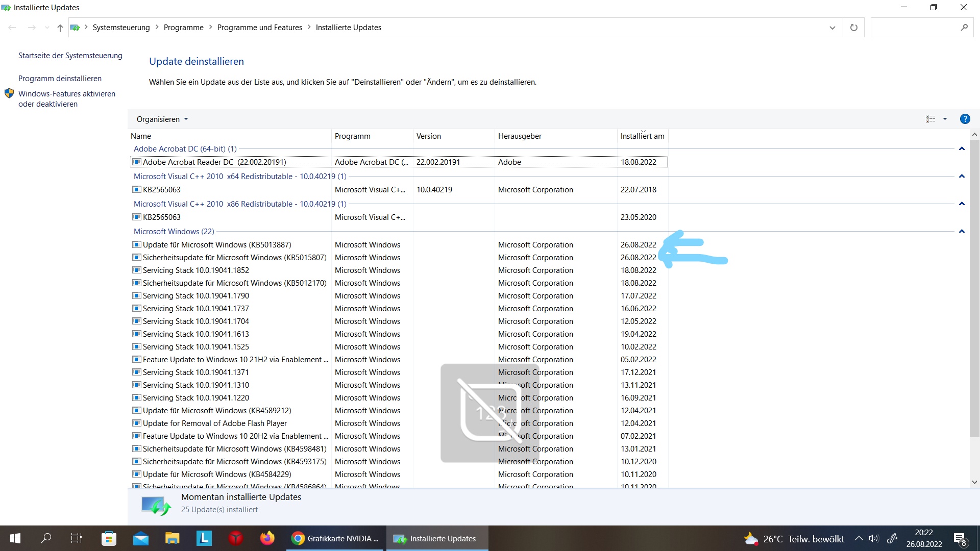
Task: Open Windows-Features aktivieren oder deaktivieren link
Action: (66, 99)
